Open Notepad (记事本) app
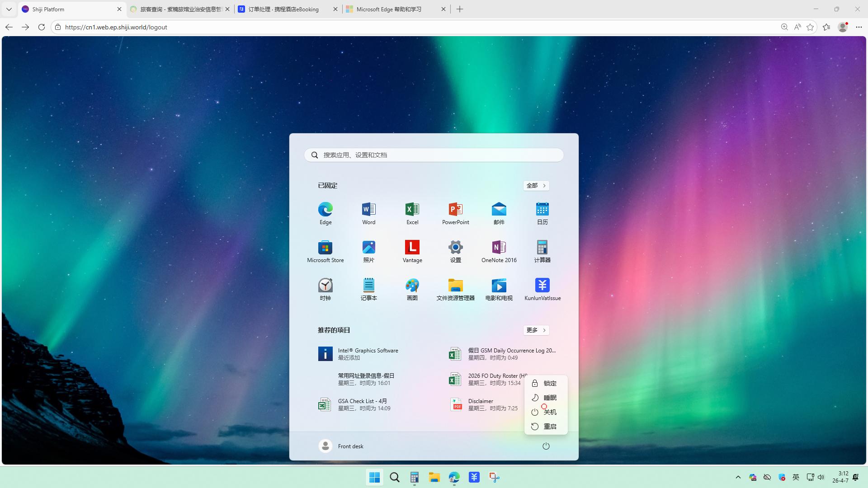 pyautogui.click(x=368, y=289)
